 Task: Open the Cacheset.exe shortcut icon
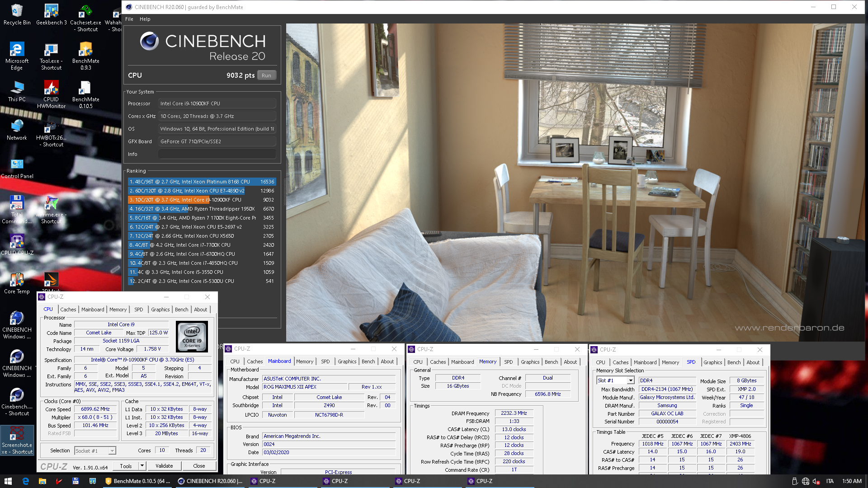pyautogui.click(x=85, y=18)
